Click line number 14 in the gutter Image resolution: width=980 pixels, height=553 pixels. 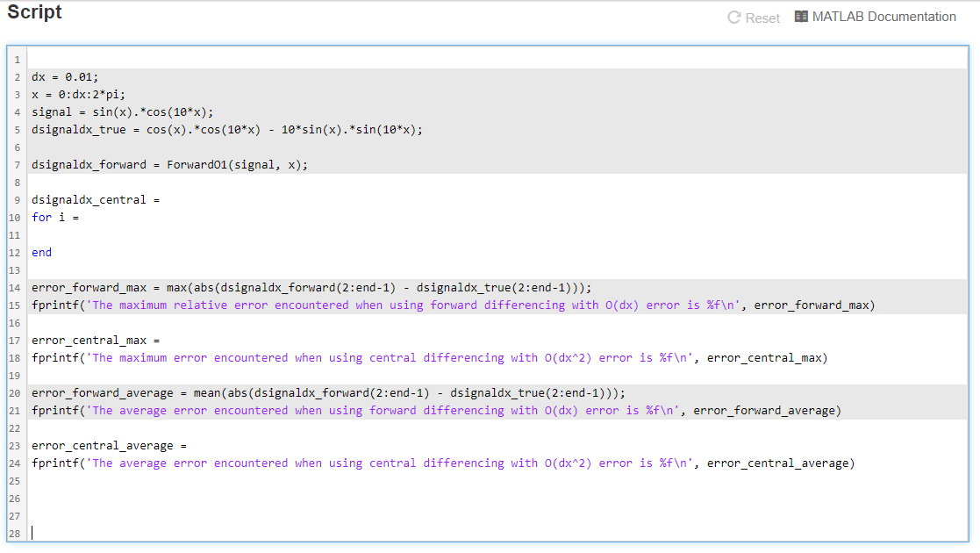tap(14, 287)
